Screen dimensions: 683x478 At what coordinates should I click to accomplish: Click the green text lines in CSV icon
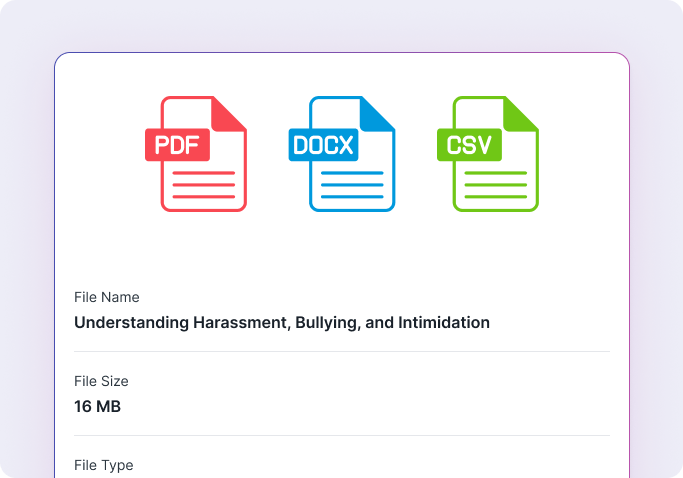(496, 185)
